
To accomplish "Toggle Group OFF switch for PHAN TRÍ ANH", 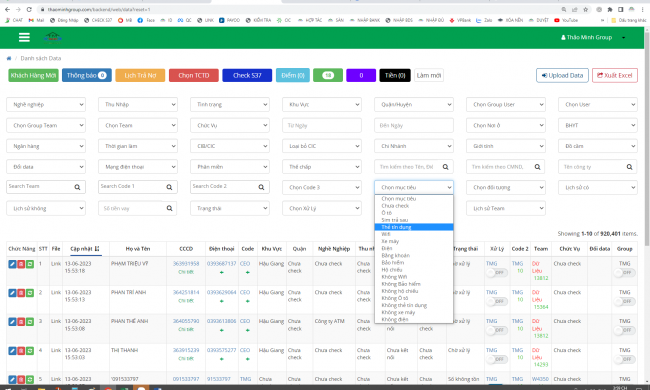I will pos(624,301).
